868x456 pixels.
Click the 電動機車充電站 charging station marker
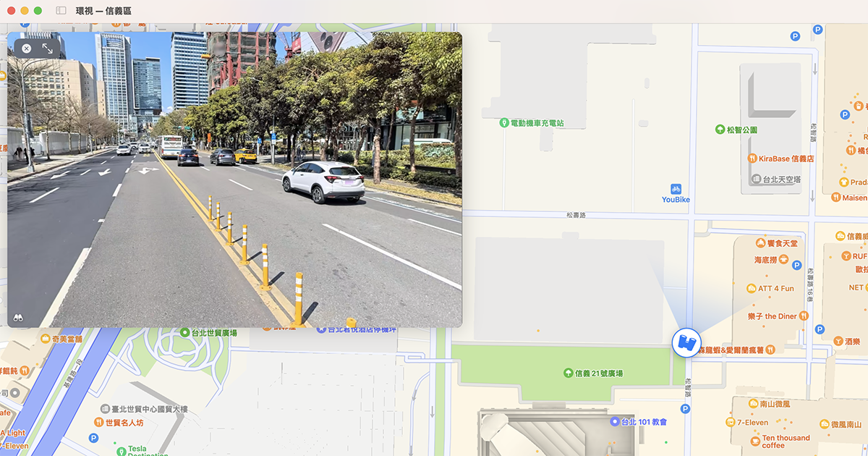tap(503, 122)
